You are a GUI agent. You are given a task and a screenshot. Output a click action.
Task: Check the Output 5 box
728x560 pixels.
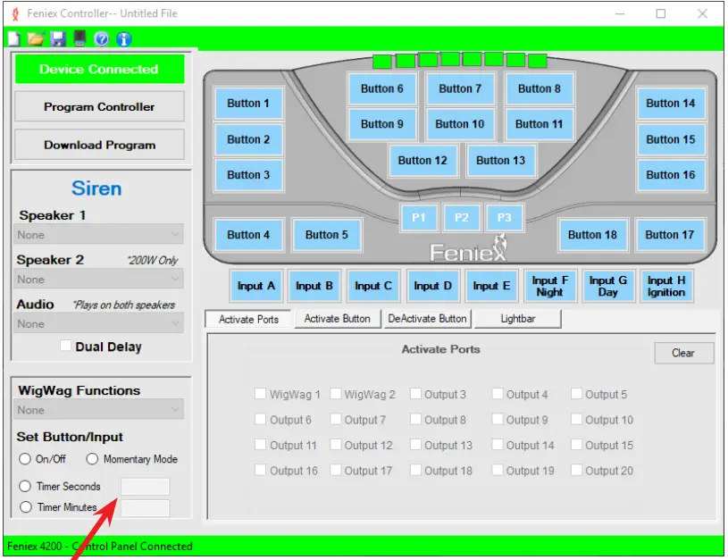coord(576,394)
